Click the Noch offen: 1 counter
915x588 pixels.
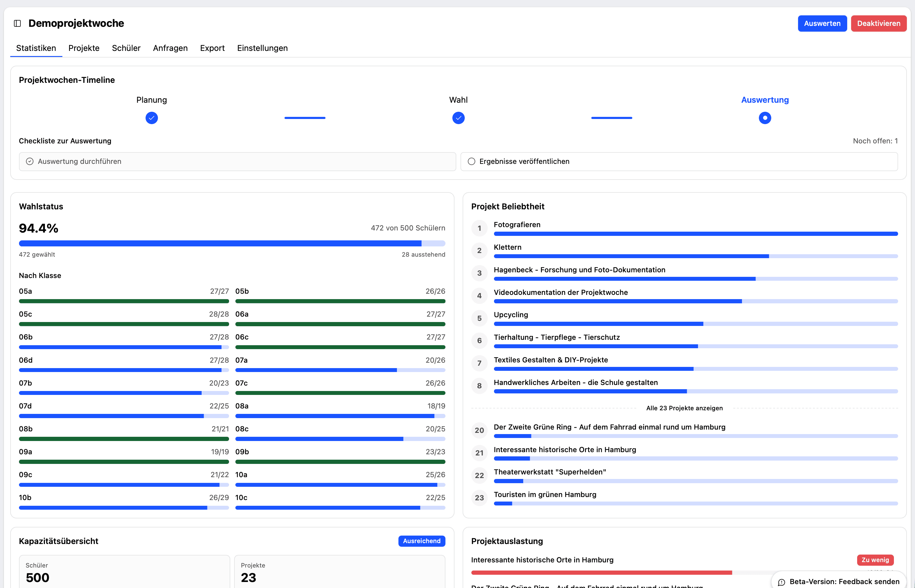click(875, 141)
